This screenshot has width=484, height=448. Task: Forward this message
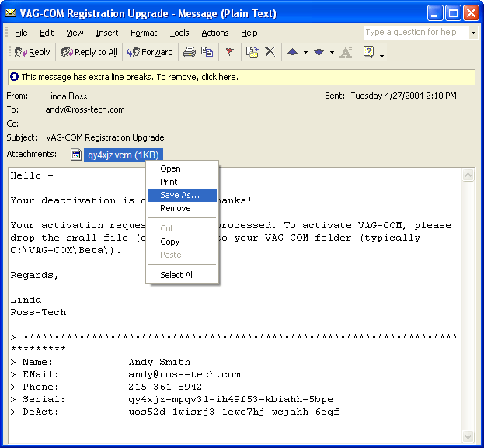pos(150,52)
